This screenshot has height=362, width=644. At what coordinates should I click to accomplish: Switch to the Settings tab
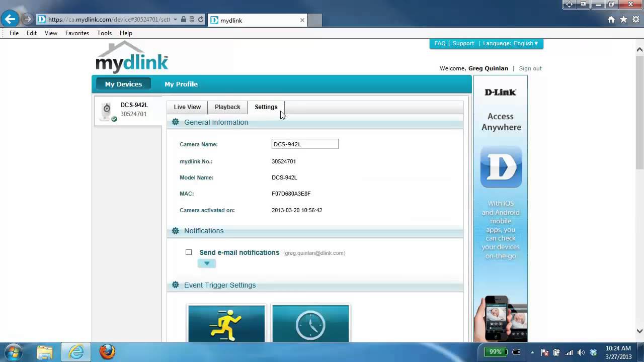(x=266, y=107)
